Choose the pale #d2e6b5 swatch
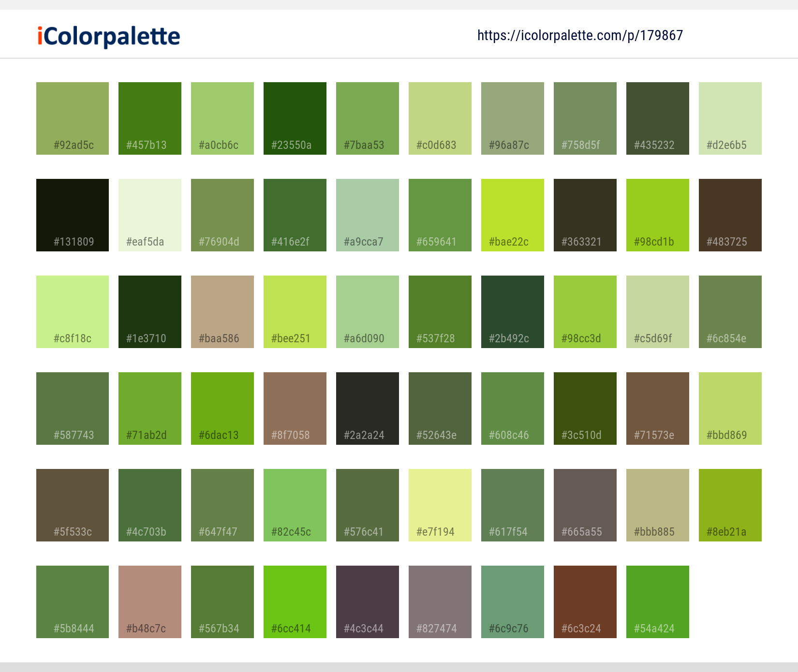This screenshot has height=672, width=798. (730, 118)
